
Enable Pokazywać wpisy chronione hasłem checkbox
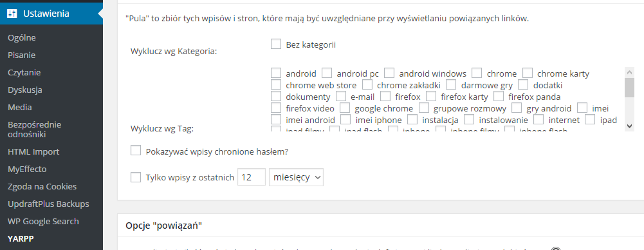[136, 151]
